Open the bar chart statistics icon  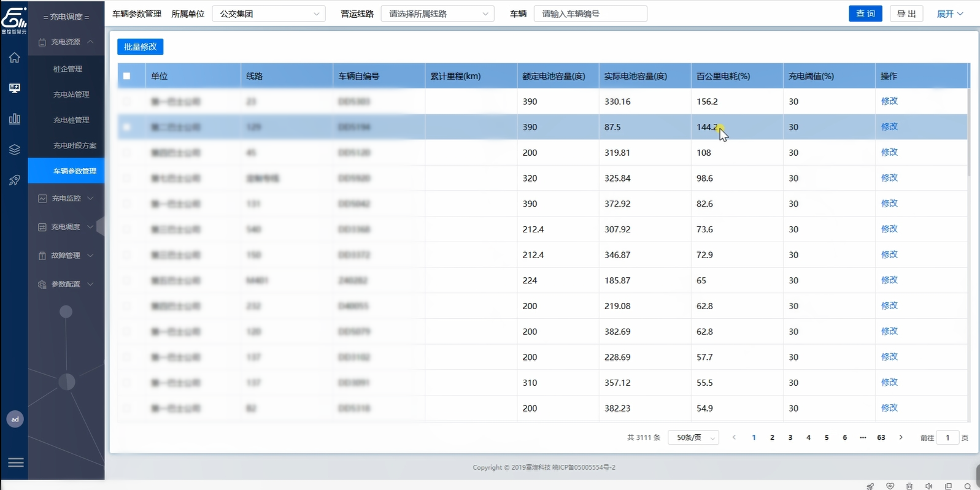[14, 118]
